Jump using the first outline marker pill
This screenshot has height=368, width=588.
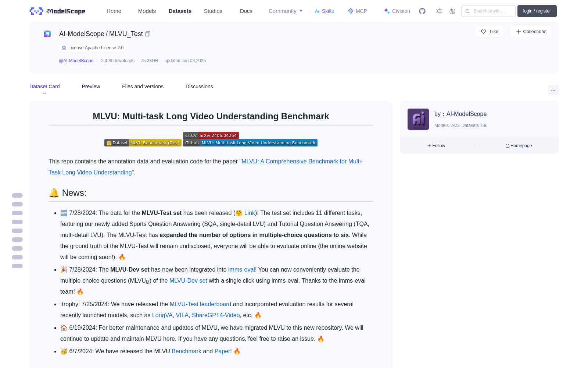tap(17, 195)
